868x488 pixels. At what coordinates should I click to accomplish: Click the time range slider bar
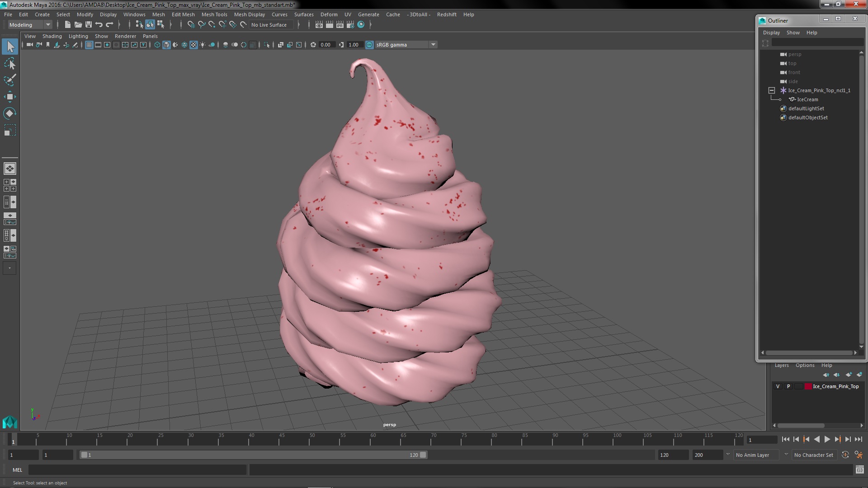(x=253, y=455)
